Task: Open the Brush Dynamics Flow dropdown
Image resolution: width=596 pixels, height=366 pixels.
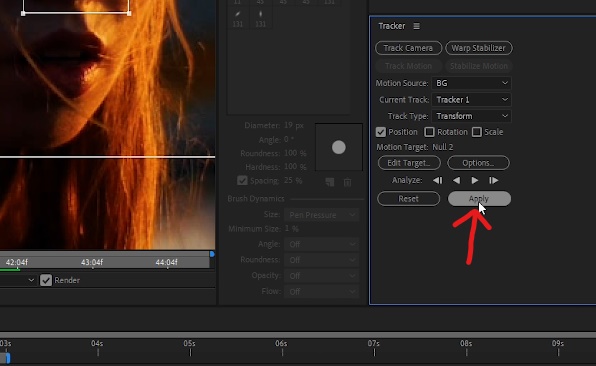Action: [x=322, y=292]
